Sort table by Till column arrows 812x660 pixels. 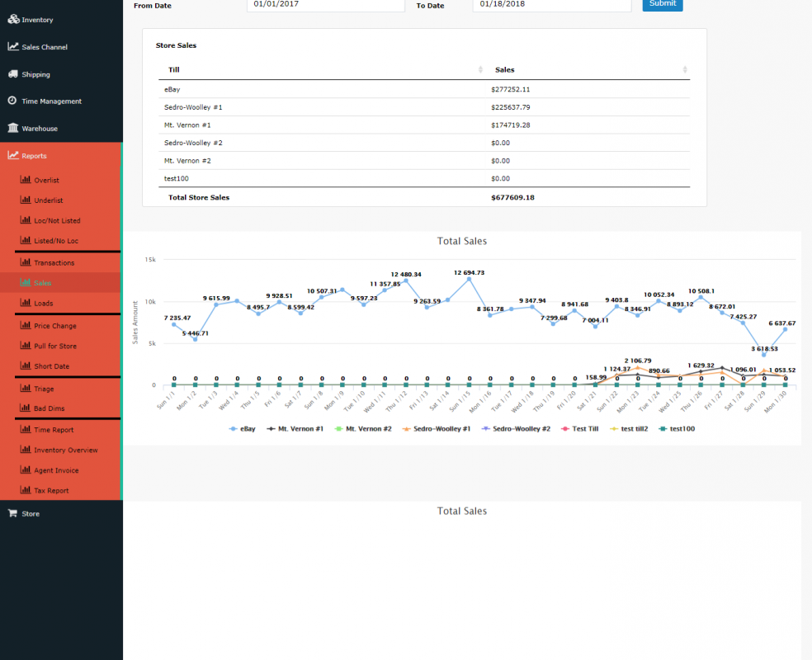(x=481, y=70)
